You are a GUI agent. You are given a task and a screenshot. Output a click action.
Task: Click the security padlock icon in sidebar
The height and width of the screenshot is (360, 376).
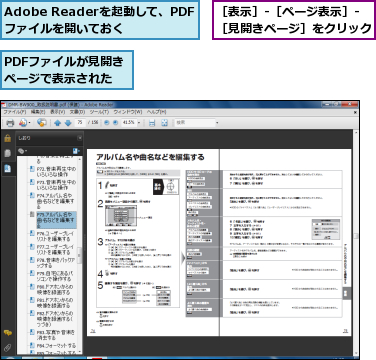(x=7, y=138)
